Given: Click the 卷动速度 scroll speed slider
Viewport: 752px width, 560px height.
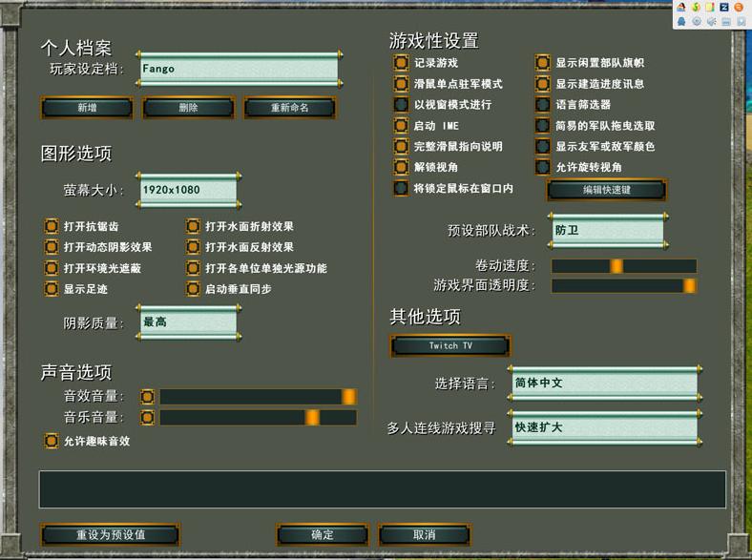Looking at the screenshot, I should pos(624,265).
